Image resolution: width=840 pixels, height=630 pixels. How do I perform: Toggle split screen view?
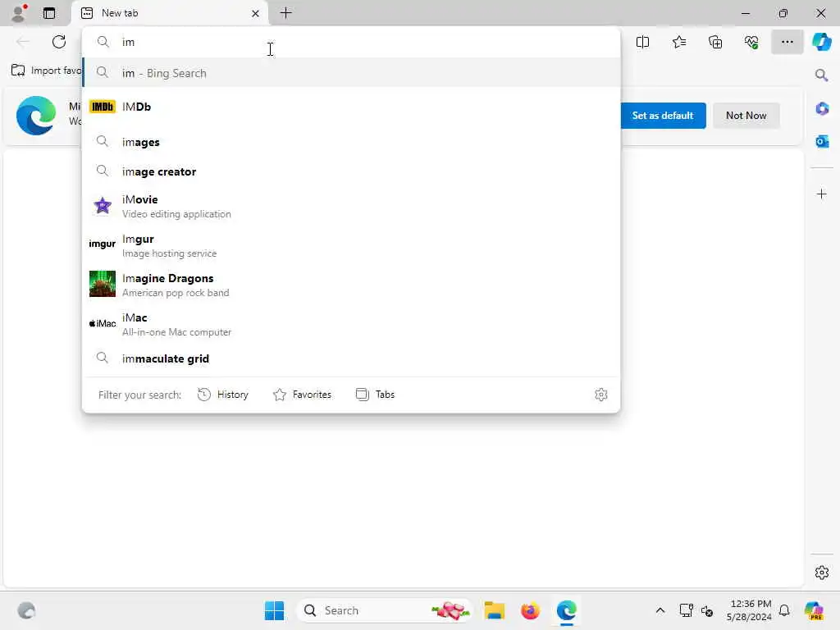[642, 42]
